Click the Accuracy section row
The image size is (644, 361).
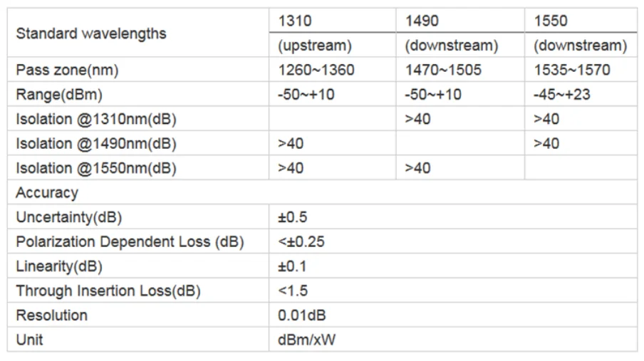tap(323, 192)
